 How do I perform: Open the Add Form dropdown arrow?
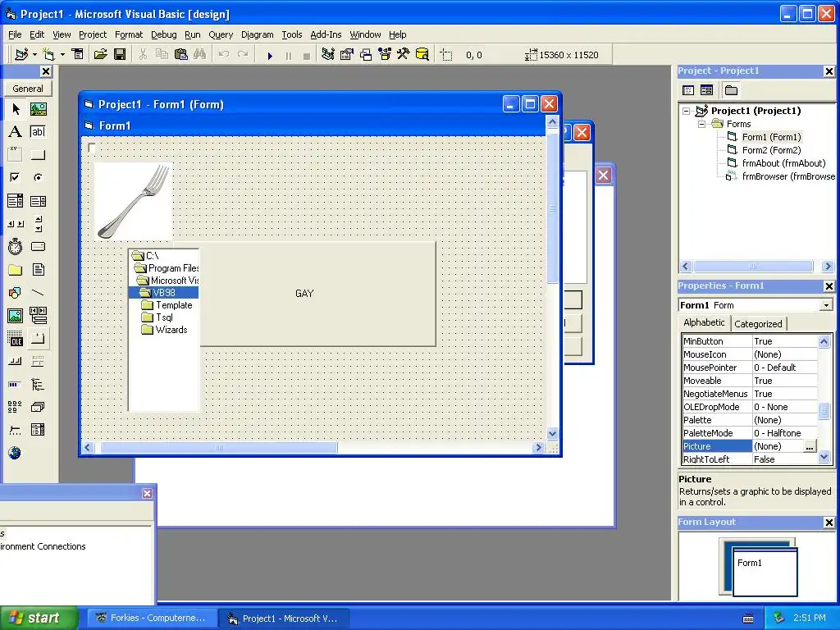pyautogui.click(x=62, y=55)
